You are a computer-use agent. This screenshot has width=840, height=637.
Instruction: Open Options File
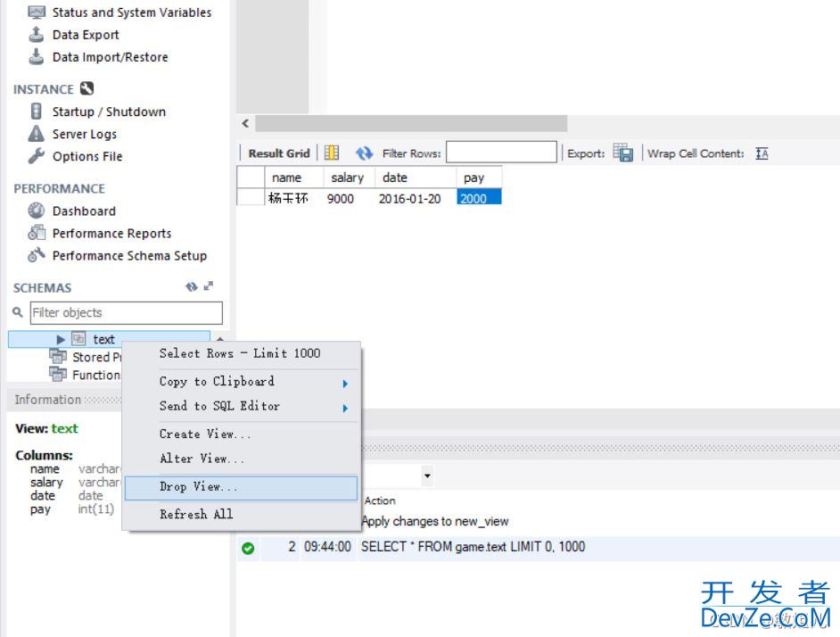tap(87, 156)
